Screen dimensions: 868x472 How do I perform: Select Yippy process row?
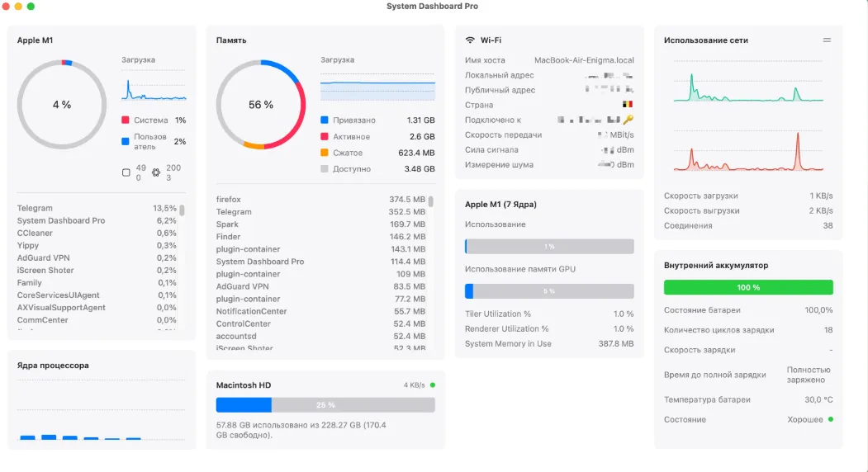97,245
